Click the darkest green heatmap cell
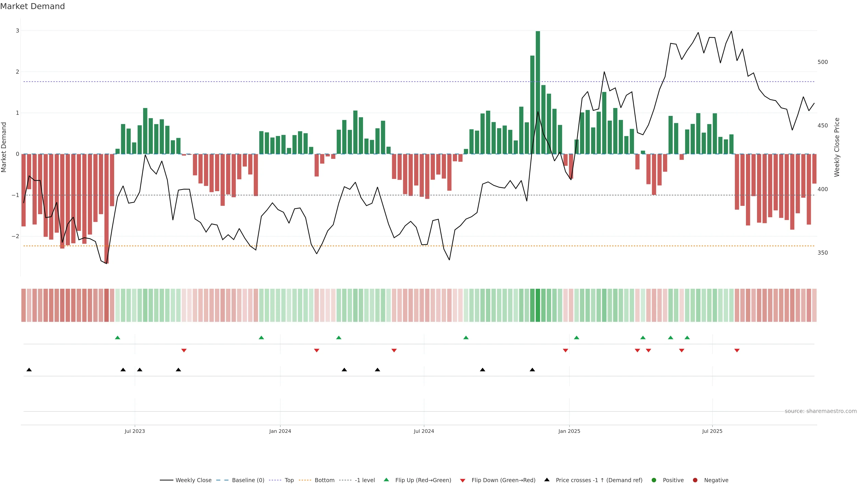The image size is (868, 488). click(x=538, y=305)
